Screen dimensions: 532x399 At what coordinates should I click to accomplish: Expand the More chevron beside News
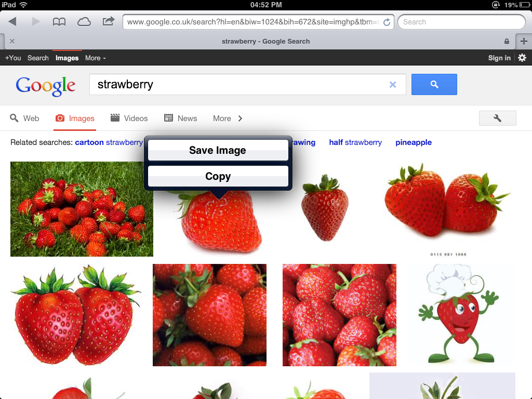pos(228,118)
